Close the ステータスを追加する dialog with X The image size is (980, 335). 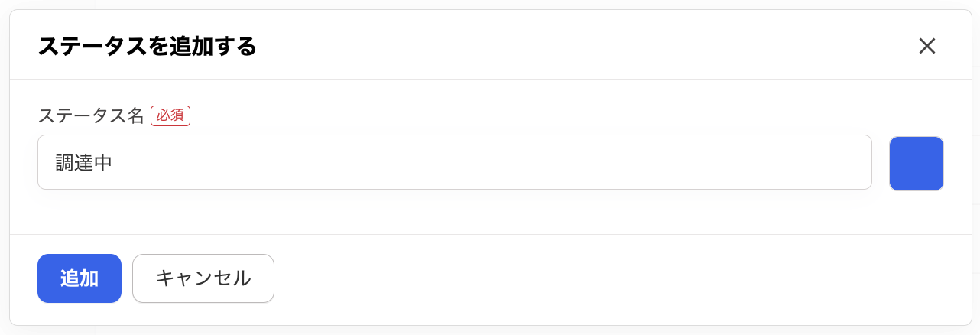tap(926, 46)
